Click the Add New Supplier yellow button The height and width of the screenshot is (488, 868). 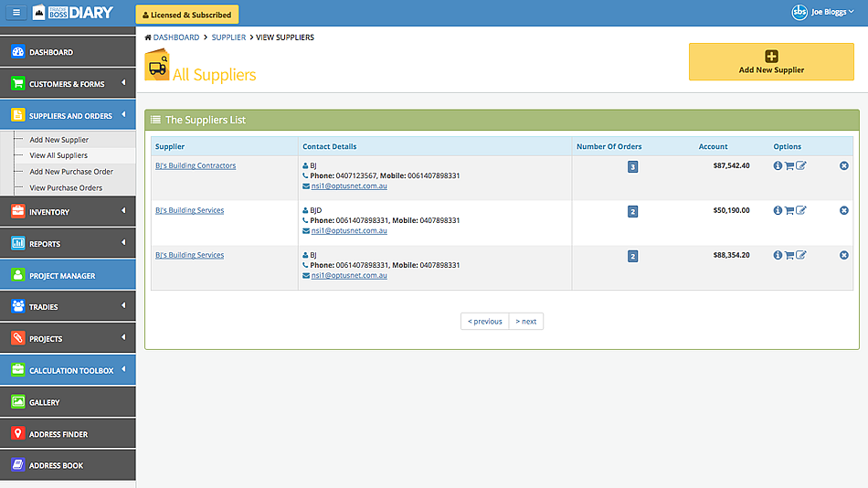pos(771,62)
